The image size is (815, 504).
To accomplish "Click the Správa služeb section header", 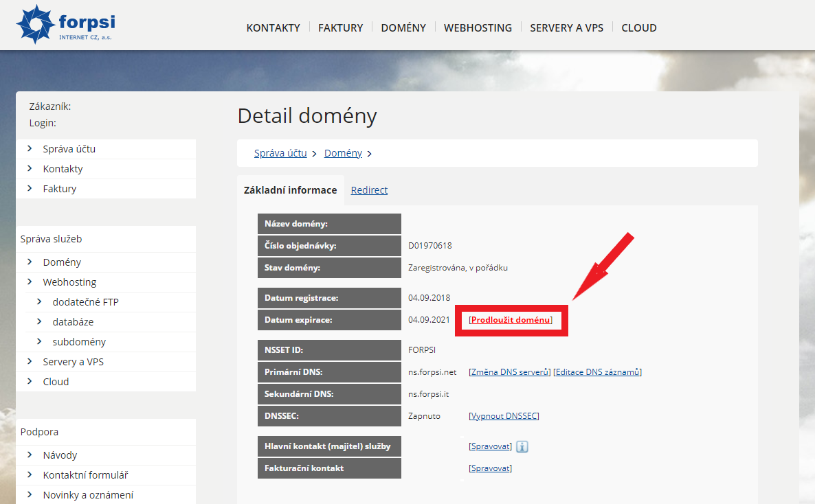I will click(x=51, y=239).
